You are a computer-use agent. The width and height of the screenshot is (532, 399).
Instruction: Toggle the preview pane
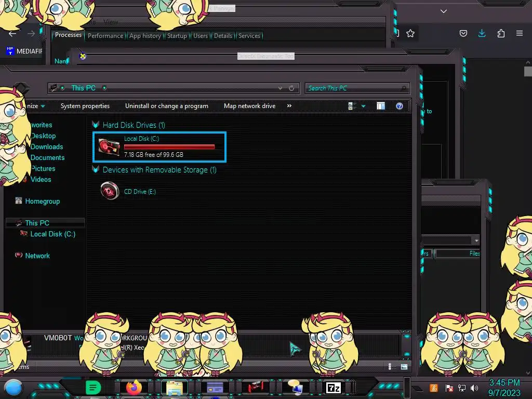click(381, 106)
